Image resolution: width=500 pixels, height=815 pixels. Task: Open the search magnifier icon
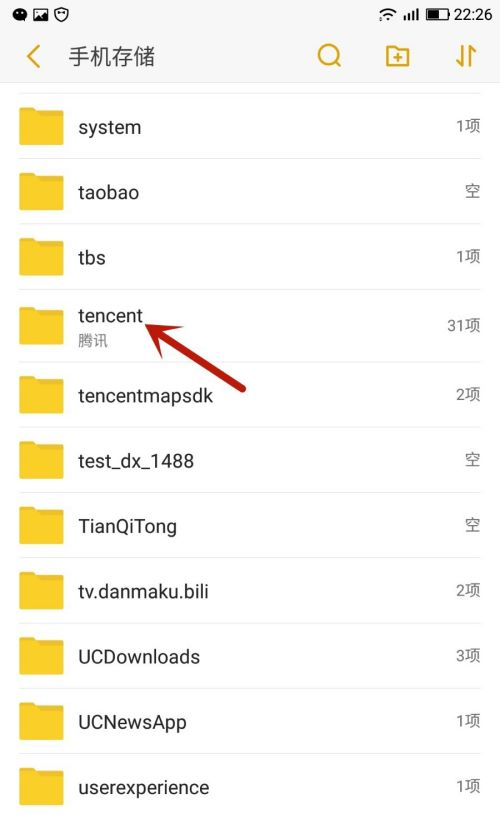click(x=329, y=56)
